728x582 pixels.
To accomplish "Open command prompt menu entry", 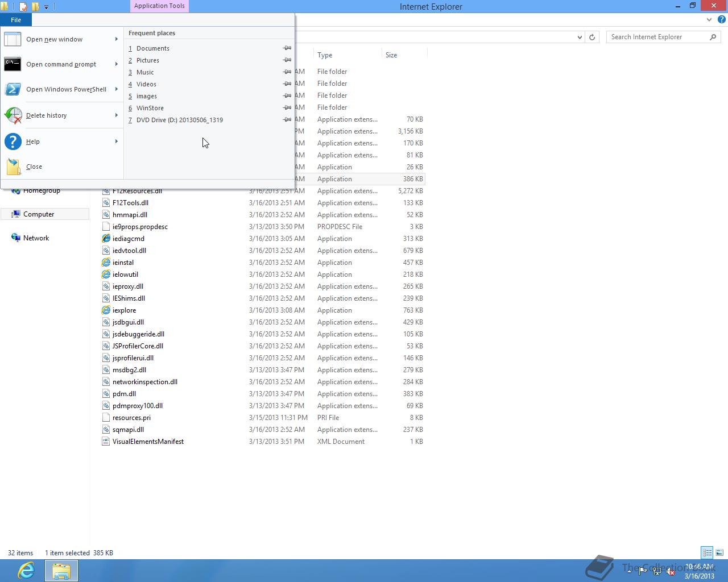I will (61, 64).
